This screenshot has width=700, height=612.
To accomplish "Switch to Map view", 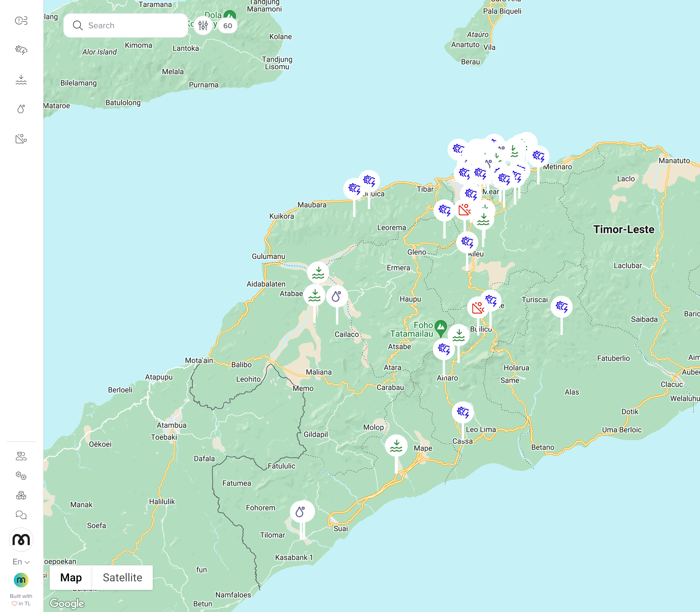I will point(71,578).
